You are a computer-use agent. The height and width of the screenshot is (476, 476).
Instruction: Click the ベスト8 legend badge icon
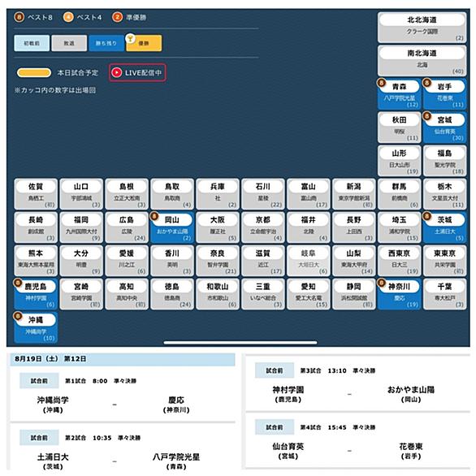pyautogui.click(x=19, y=17)
